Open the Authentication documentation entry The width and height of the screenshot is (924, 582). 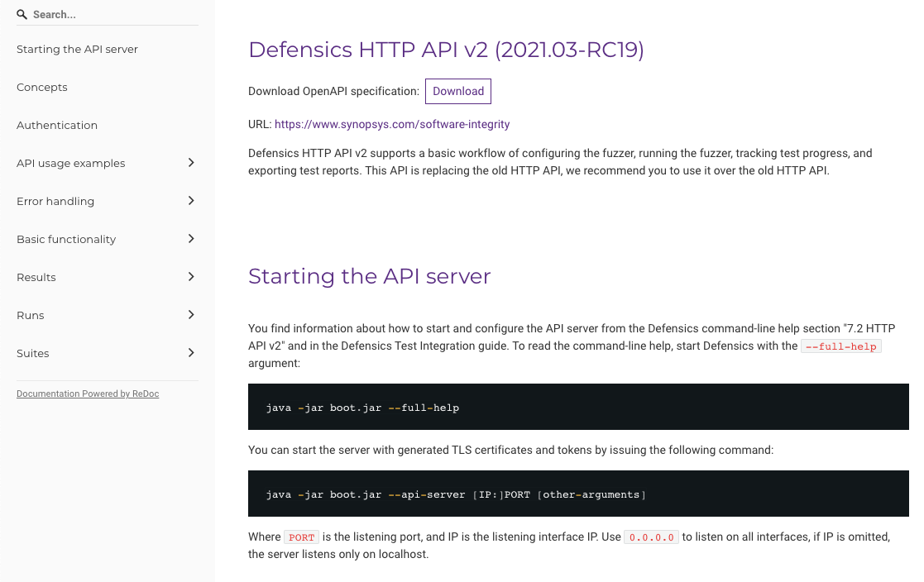[x=57, y=125]
